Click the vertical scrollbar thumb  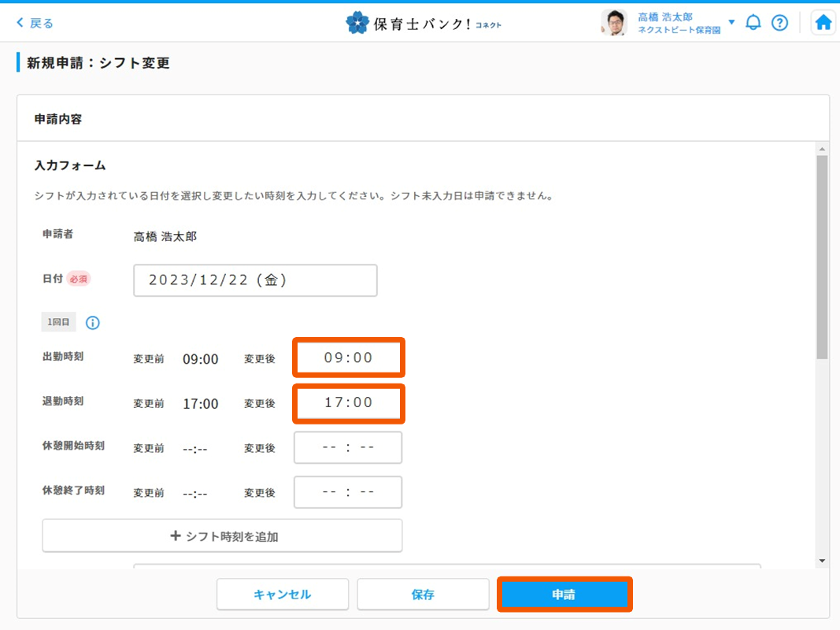tap(822, 256)
